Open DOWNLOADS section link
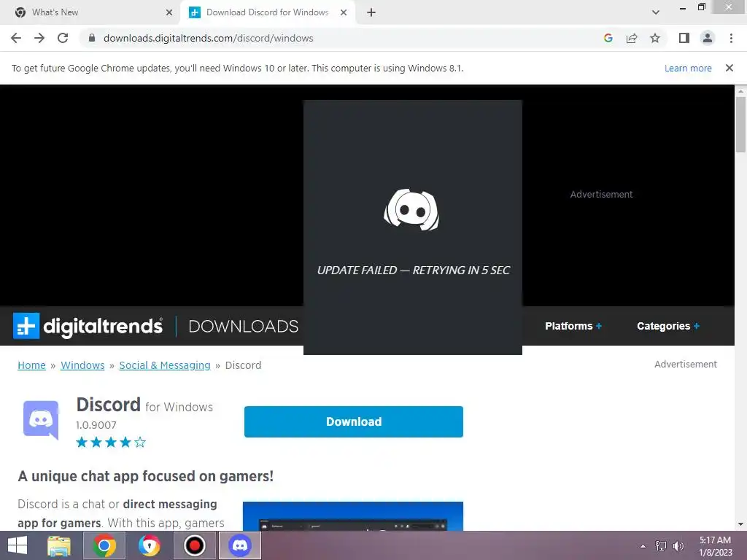The height and width of the screenshot is (560, 747). click(244, 326)
